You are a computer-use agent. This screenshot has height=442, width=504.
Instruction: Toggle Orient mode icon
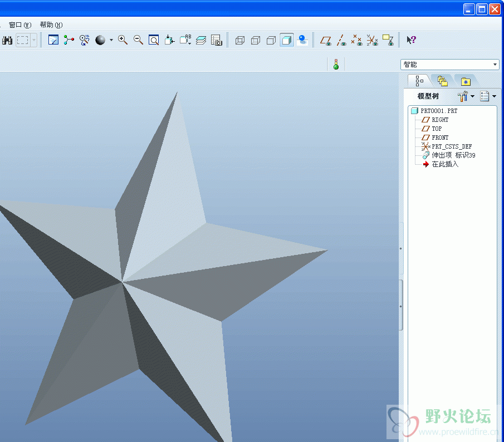coord(84,40)
